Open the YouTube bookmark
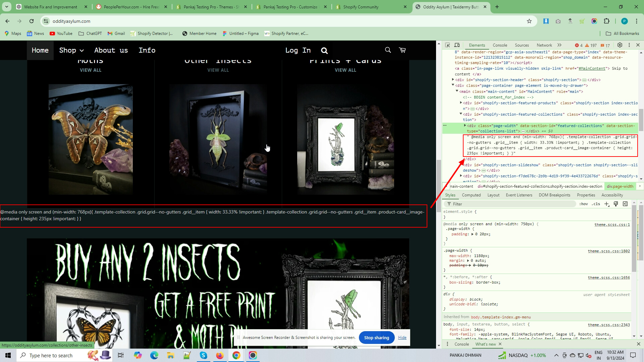Viewport: 644px width, 362px height. click(x=61, y=34)
